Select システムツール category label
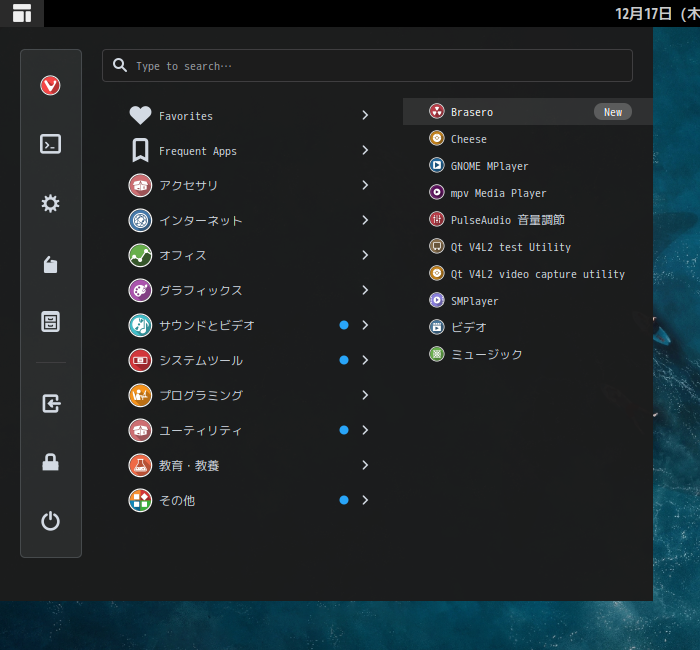This screenshot has width=700, height=650. tap(201, 360)
